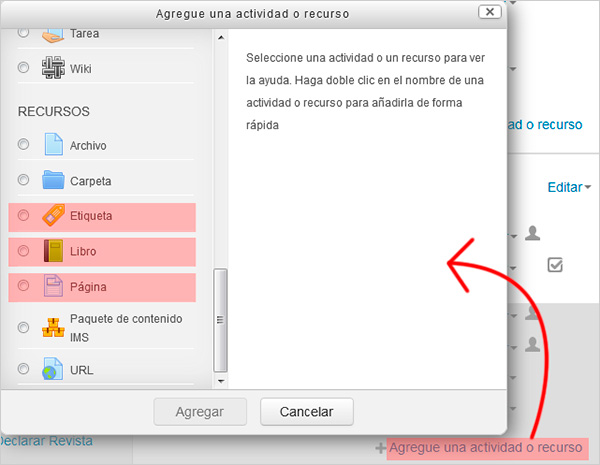
Task: Choose the Página radio option
Action: (24, 287)
